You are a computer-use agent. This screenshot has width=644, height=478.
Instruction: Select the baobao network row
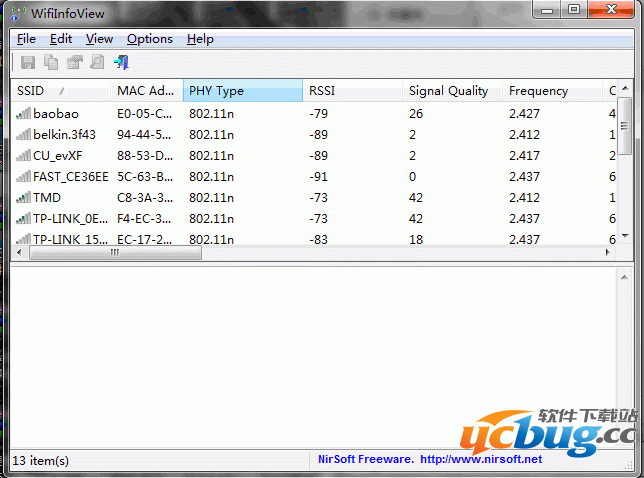click(315, 113)
